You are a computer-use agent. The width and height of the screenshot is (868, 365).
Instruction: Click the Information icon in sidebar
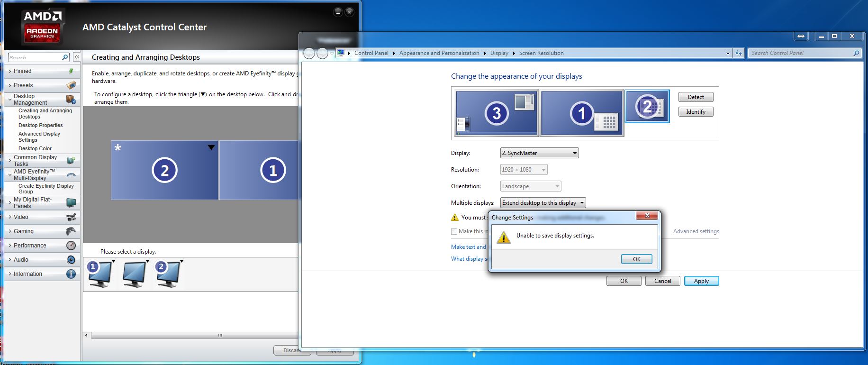pos(71,274)
